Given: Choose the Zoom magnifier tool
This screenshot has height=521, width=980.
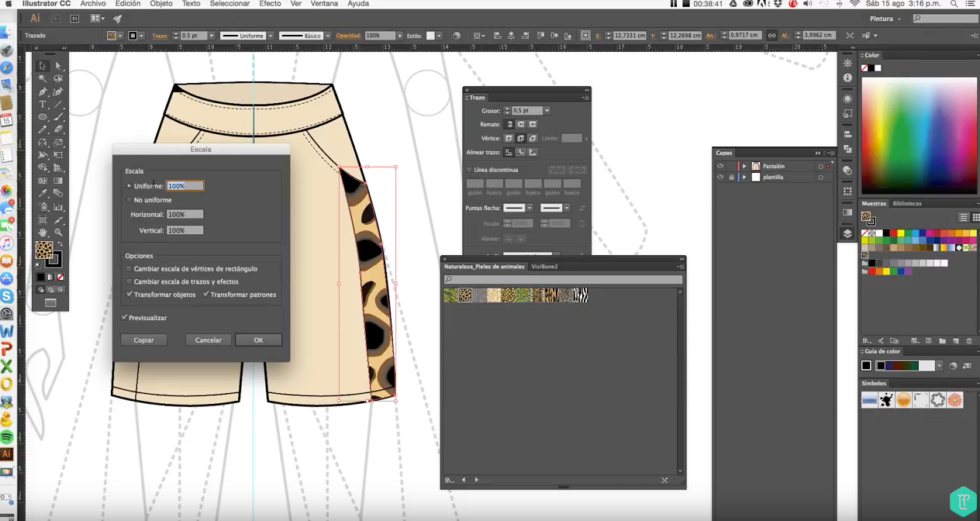Looking at the screenshot, I should point(58,233).
